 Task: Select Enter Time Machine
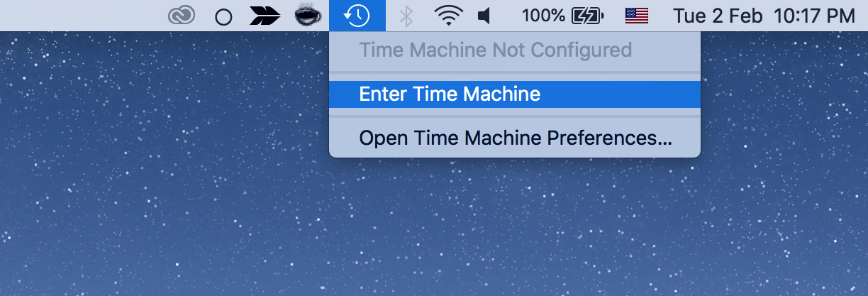coord(515,94)
